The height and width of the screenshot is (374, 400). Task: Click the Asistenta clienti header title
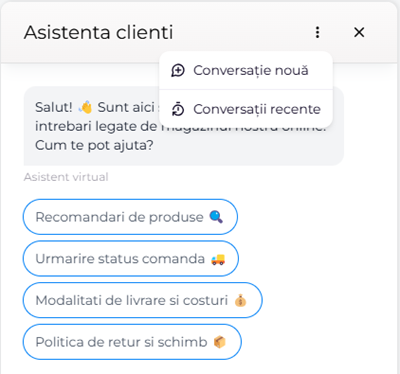pyautogui.click(x=99, y=32)
